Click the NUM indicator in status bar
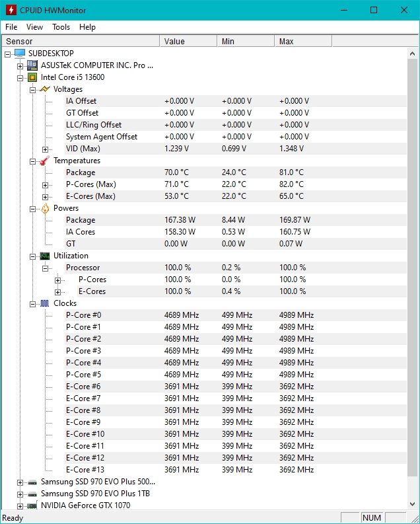Image resolution: width=420 pixels, height=524 pixels. pyautogui.click(x=372, y=517)
